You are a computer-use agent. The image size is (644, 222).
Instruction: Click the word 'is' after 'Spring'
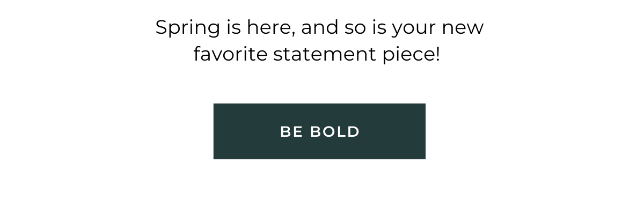pos(233,27)
